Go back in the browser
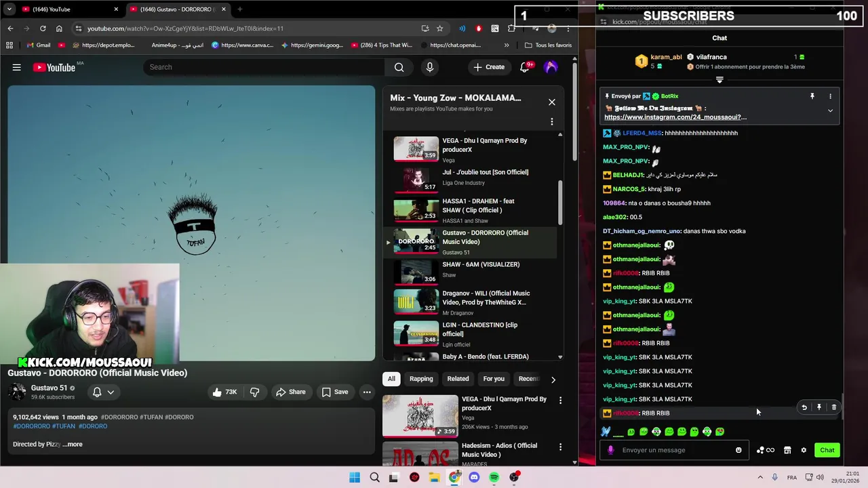 coord(10,28)
